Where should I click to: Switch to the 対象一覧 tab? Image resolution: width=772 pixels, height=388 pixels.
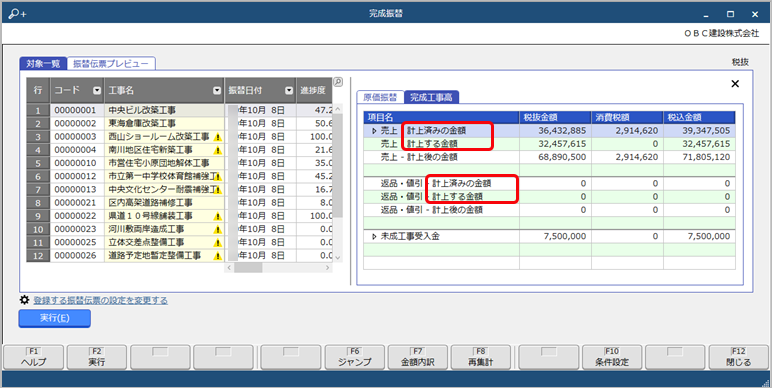coord(43,64)
